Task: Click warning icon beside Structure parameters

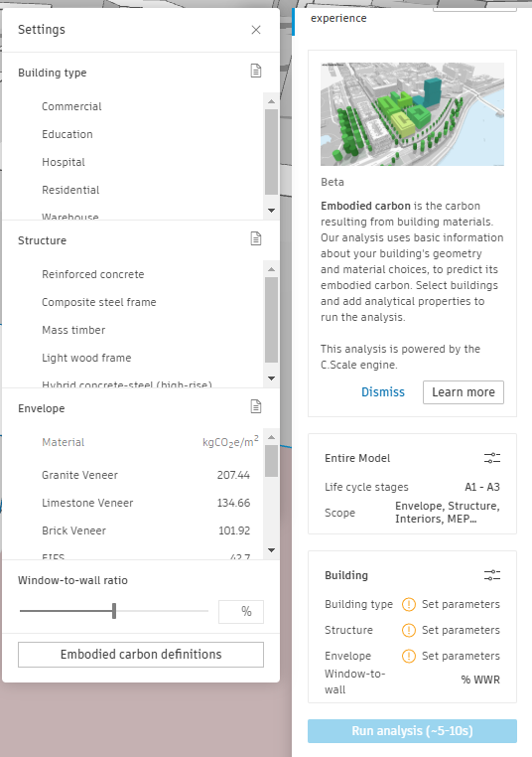Action: point(409,630)
